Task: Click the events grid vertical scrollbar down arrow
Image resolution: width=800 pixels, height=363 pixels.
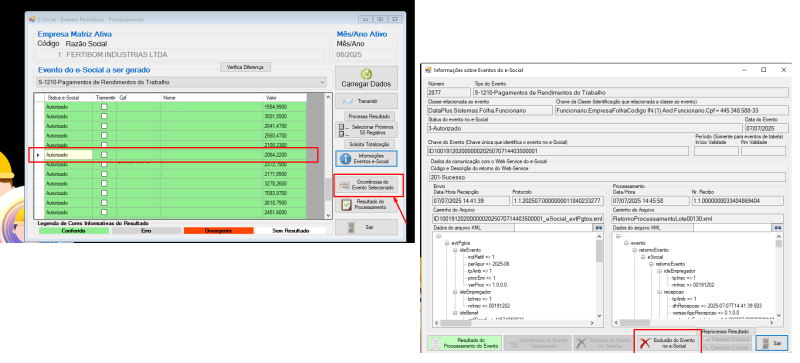Action: coord(328,215)
